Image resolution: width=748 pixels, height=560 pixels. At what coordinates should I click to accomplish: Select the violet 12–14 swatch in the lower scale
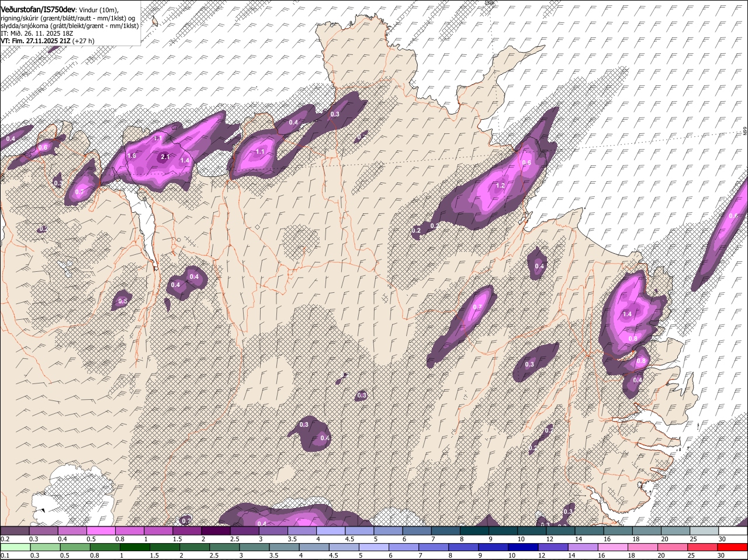(x=555, y=547)
